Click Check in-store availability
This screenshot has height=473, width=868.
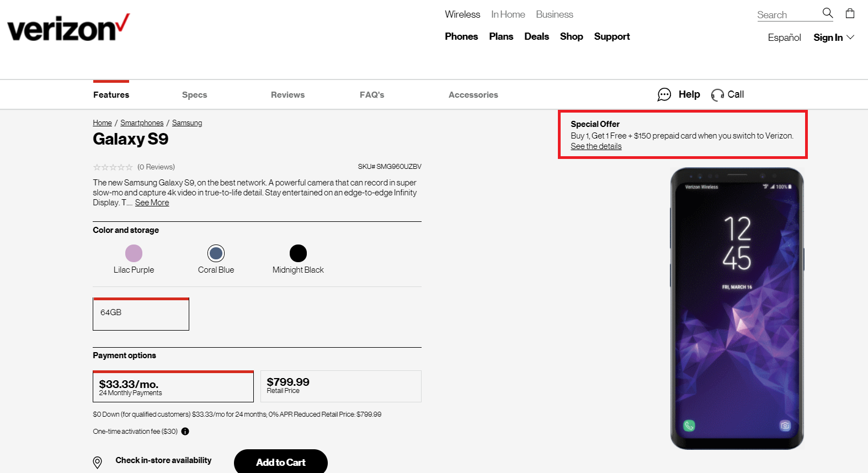point(163,460)
